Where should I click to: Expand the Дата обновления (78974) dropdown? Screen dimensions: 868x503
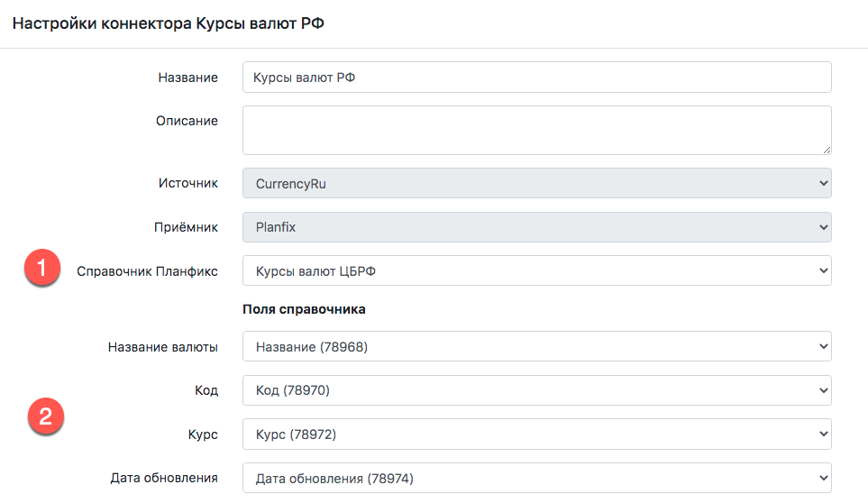point(536,478)
